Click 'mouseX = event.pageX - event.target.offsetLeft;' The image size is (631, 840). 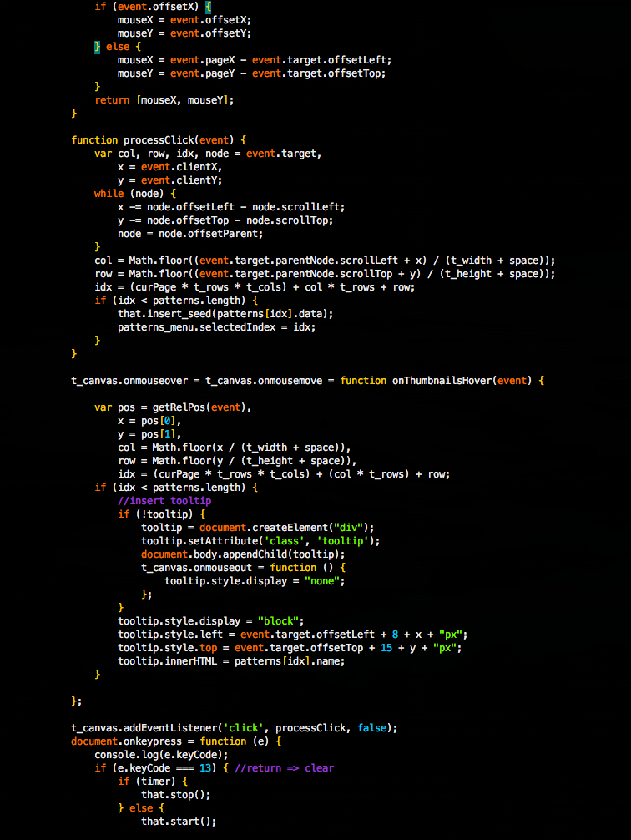(255, 60)
